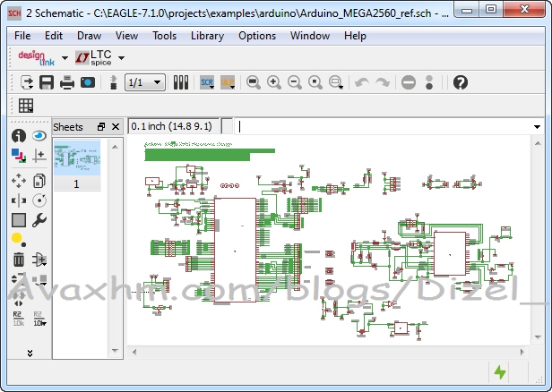
Task: Zoom in with the plus magnifier
Action: (x=274, y=82)
